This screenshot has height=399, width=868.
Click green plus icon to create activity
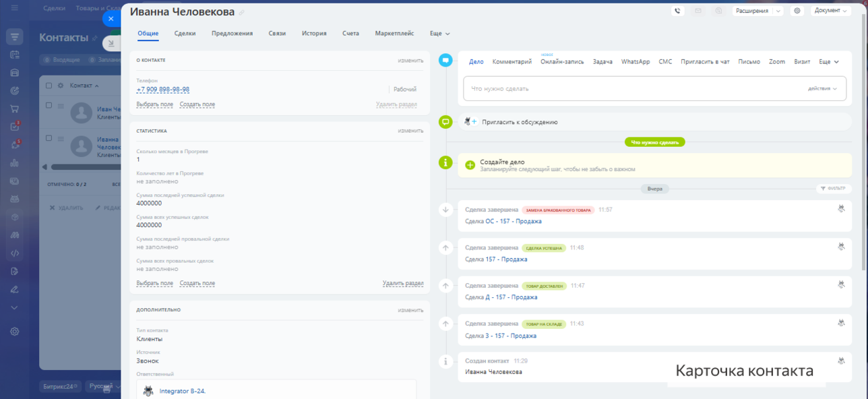[470, 165]
